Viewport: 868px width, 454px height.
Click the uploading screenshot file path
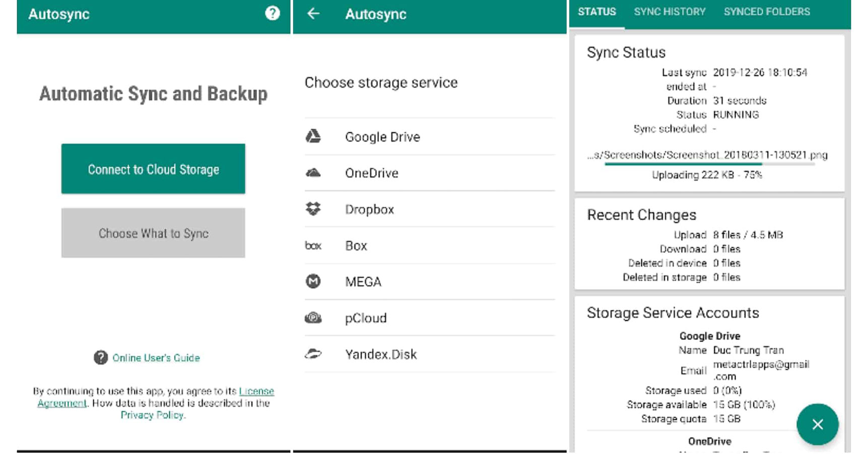[x=707, y=155]
